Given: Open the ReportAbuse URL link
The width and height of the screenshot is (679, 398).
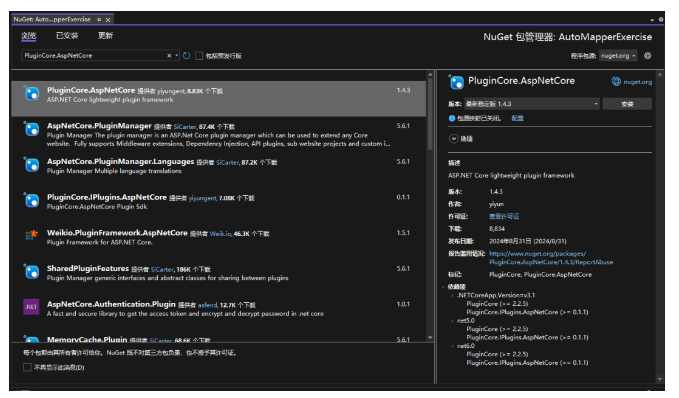Looking at the screenshot, I should [551, 258].
